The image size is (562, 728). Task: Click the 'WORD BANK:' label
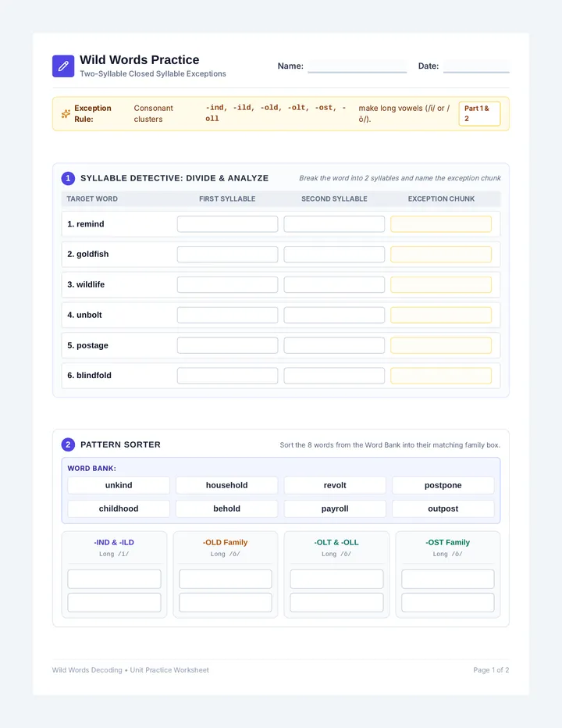coord(92,469)
